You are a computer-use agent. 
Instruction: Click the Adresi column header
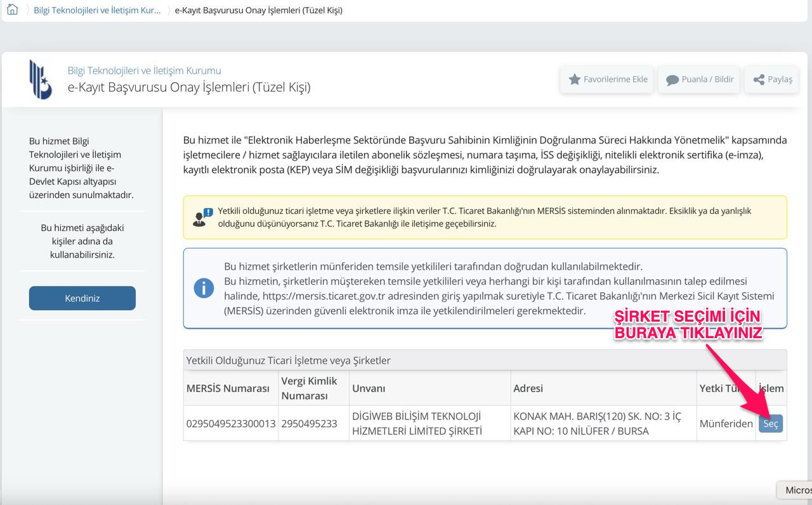coord(528,388)
